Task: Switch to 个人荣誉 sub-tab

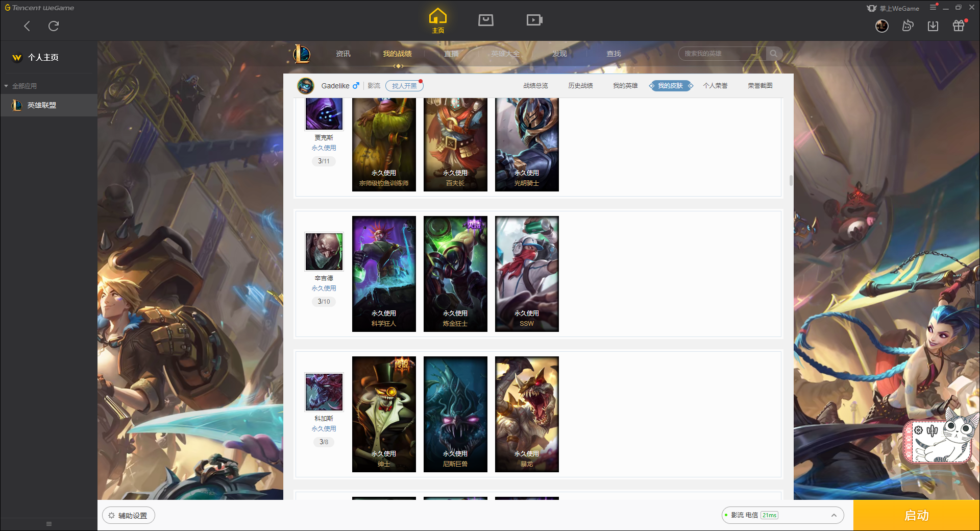Action: (715, 86)
